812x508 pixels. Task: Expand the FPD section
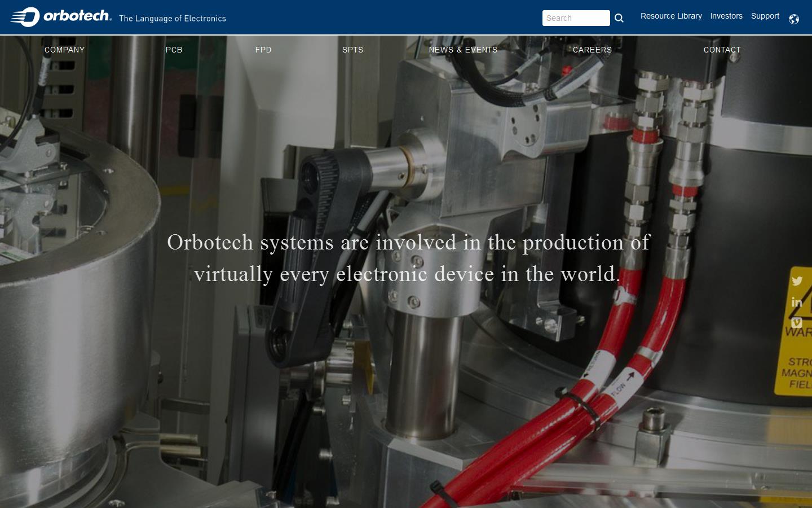263,50
